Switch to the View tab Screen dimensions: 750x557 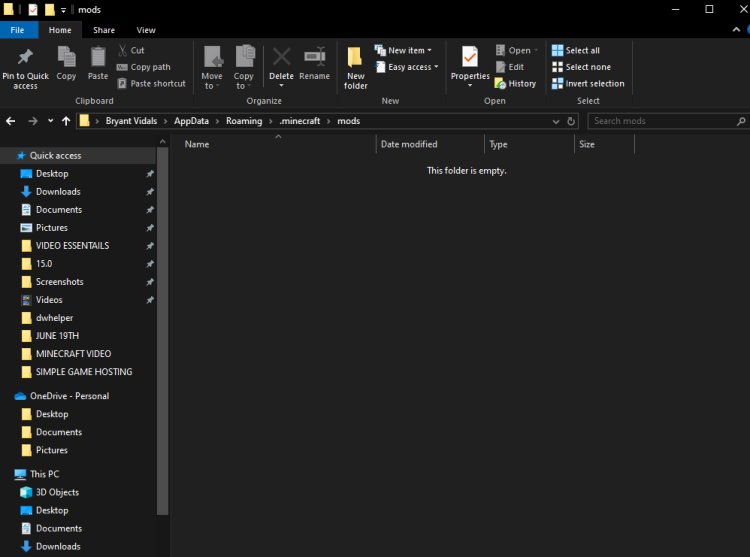tap(146, 30)
